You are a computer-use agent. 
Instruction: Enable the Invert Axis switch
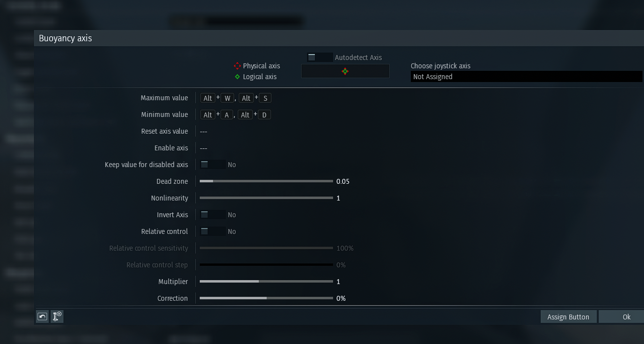(x=213, y=215)
